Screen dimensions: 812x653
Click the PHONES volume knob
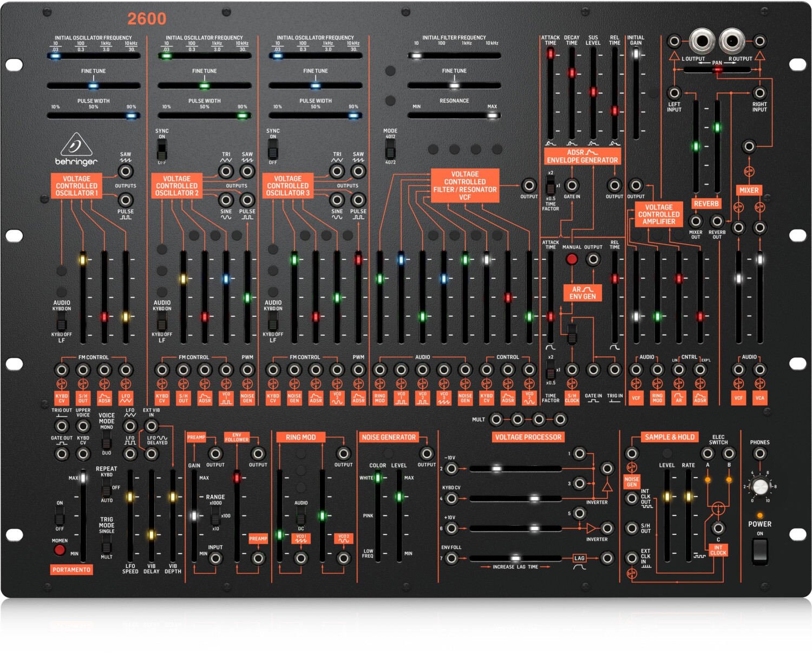coord(759,486)
